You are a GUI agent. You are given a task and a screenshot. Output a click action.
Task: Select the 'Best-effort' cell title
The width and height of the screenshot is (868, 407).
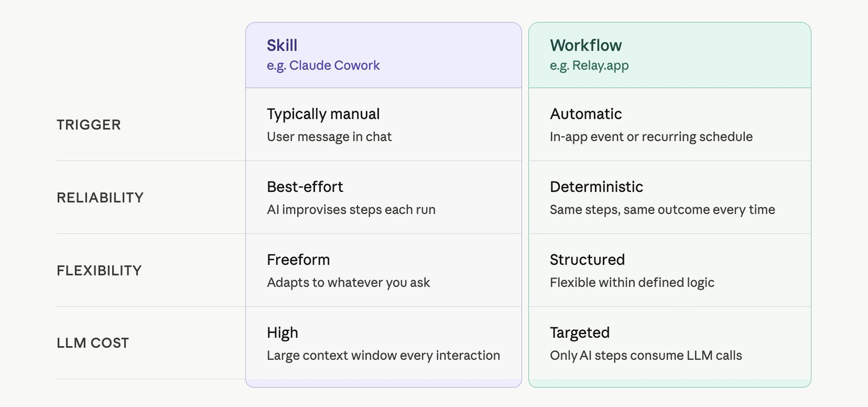click(305, 187)
